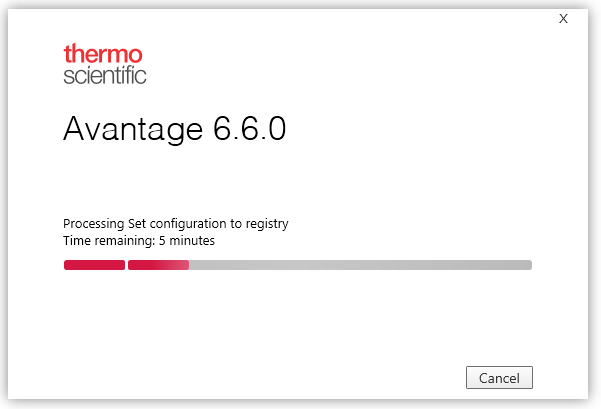The width and height of the screenshot is (601, 409).
Task: Click the Cancel button
Action: (x=499, y=378)
